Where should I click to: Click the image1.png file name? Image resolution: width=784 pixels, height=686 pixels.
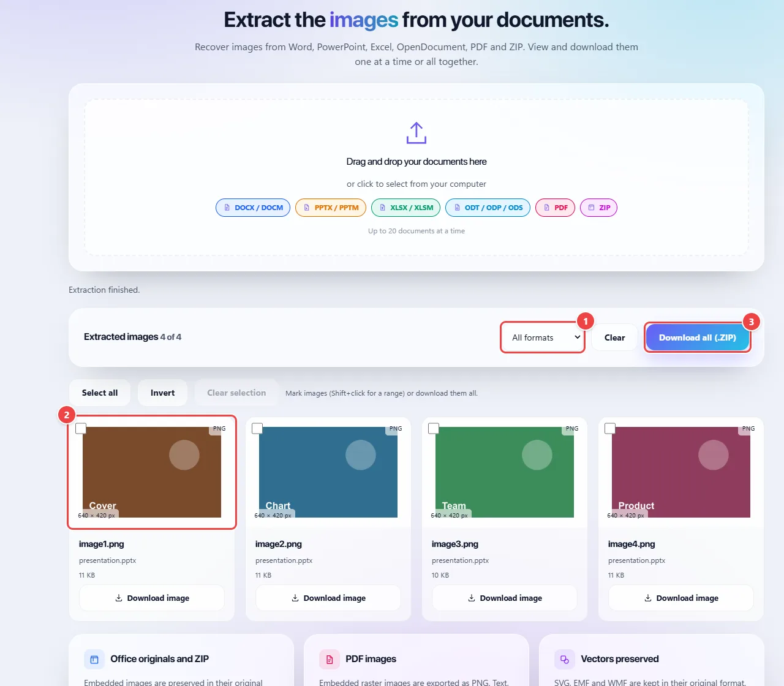coord(102,544)
